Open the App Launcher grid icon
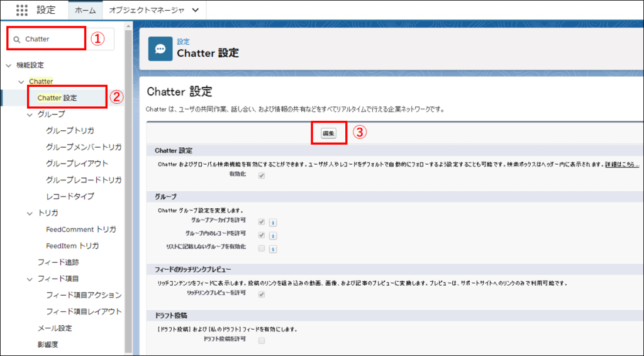644x356 pixels. click(x=22, y=10)
